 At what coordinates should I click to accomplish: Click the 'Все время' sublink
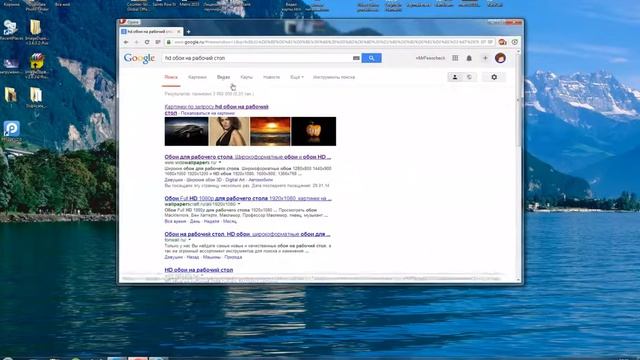point(175,221)
